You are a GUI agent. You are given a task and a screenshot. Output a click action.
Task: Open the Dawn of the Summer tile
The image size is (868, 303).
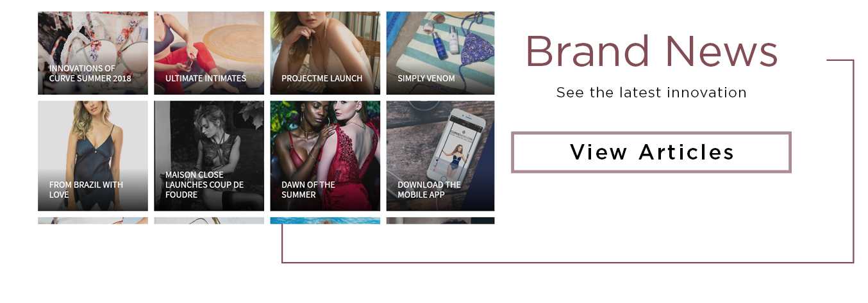pos(325,156)
